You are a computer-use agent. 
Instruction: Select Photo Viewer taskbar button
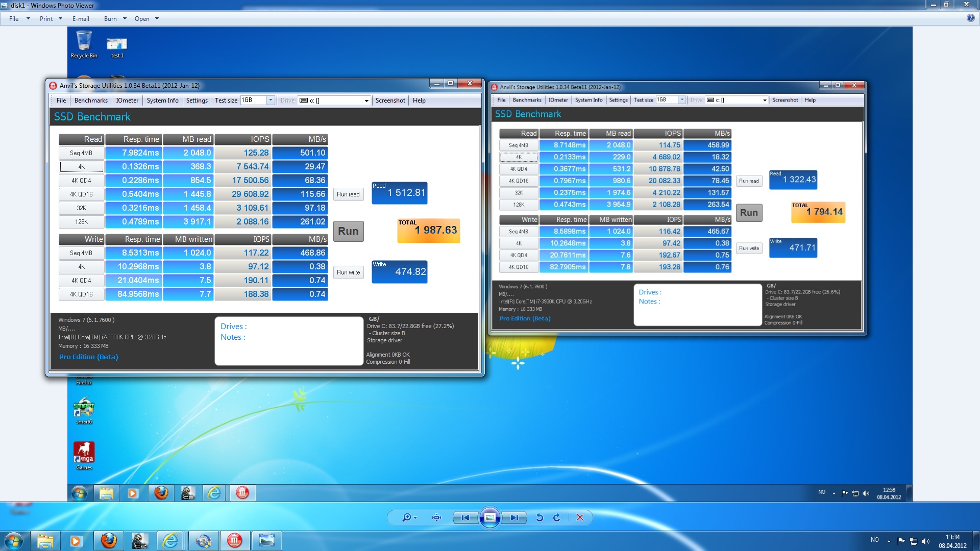(266, 541)
